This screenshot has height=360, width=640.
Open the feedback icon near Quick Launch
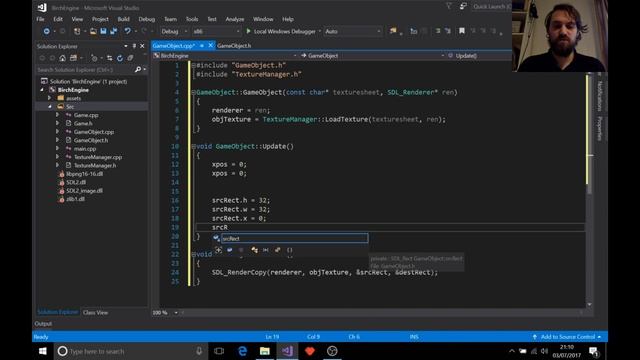(463, 7)
